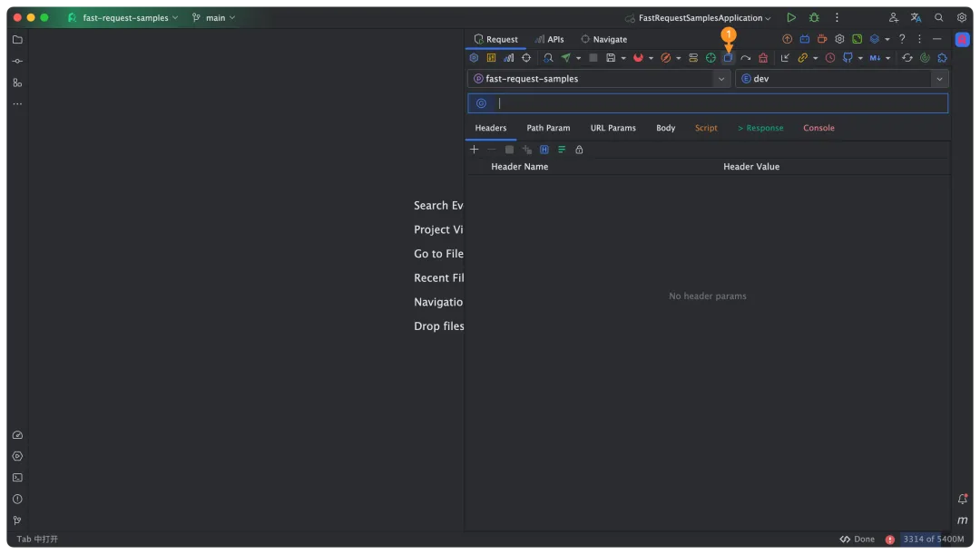Viewport: 980px width, 554px height.
Task: Add a header with the plus icon
Action: tap(475, 150)
